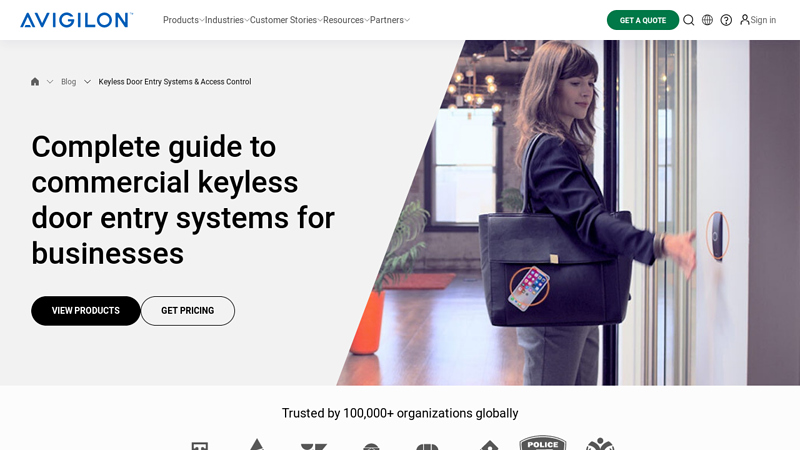800x450 pixels.
Task: Go to home via breadcrumb house icon
Action: [x=35, y=82]
